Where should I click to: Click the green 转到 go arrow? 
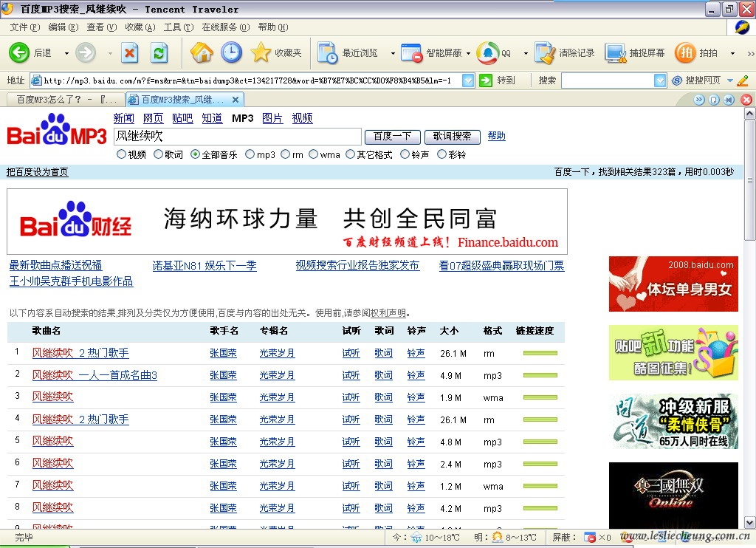[x=486, y=81]
